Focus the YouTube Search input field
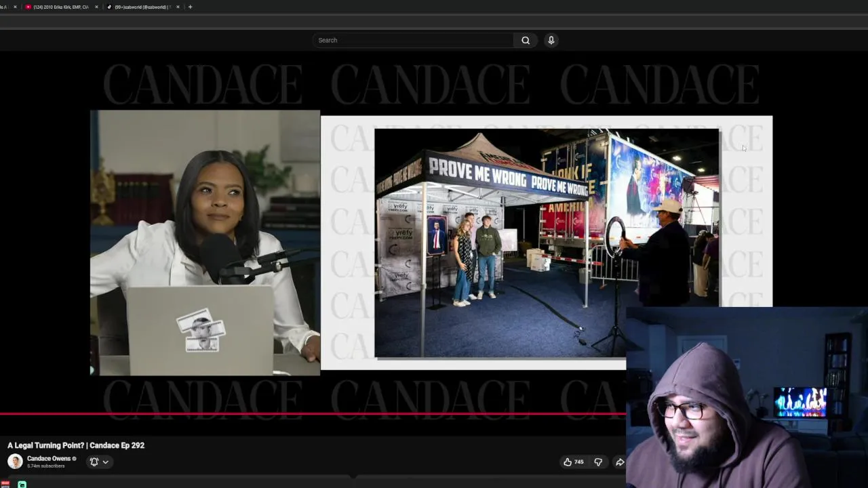This screenshot has height=488, width=868. tap(414, 40)
